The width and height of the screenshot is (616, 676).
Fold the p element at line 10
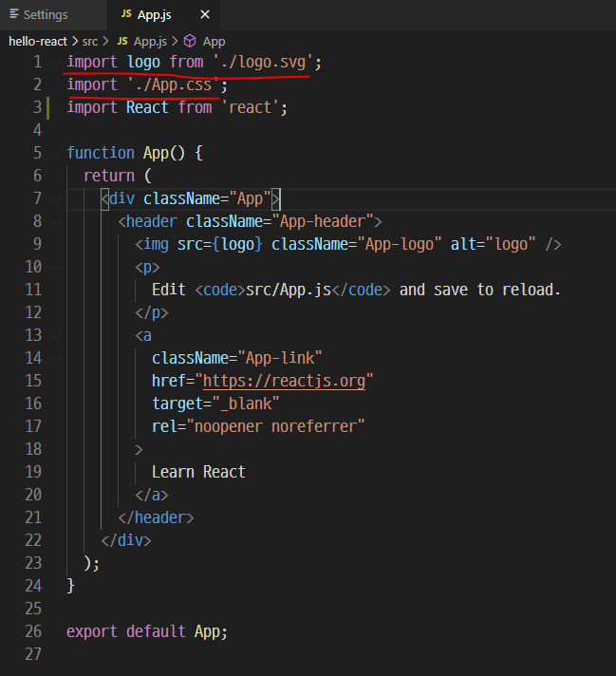point(56,268)
